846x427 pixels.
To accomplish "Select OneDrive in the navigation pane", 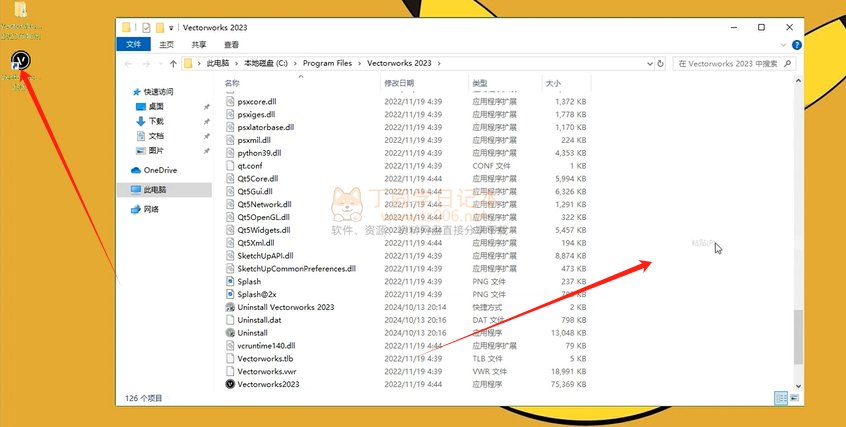I will point(160,170).
